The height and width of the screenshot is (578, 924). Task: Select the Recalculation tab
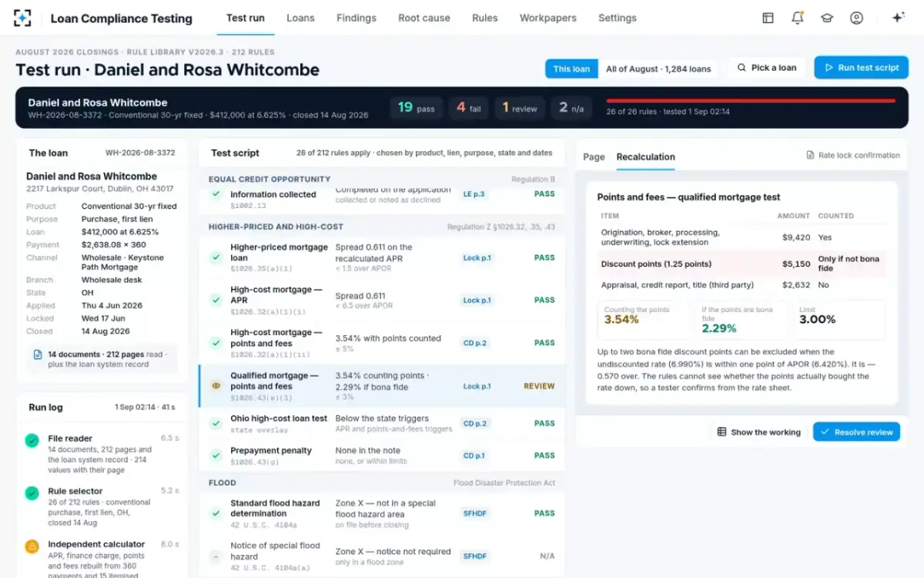click(645, 156)
